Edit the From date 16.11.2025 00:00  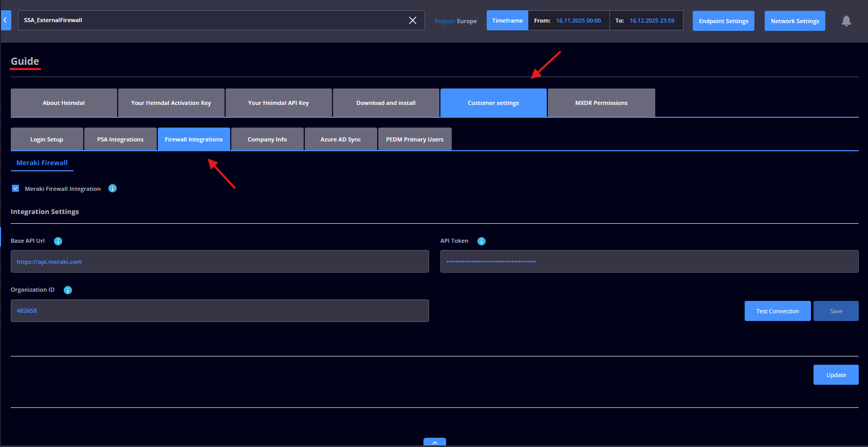click(x=578, y=21)
